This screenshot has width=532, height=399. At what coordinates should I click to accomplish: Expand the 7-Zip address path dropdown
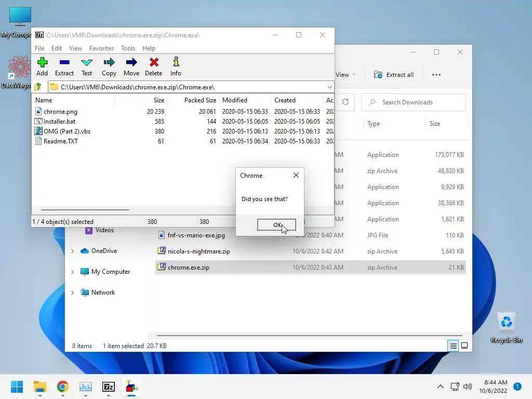point(329,87)
